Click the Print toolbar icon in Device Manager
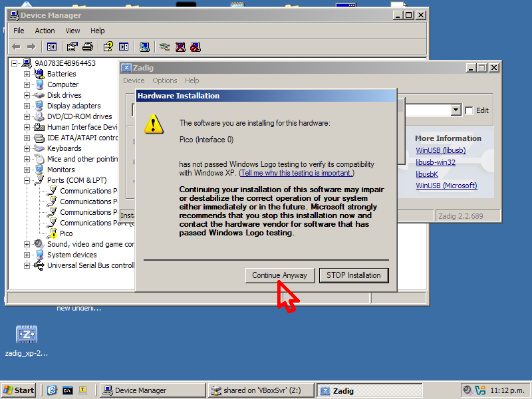The width and height of the screenshot is (532, 399). click(x=88, y=47)
